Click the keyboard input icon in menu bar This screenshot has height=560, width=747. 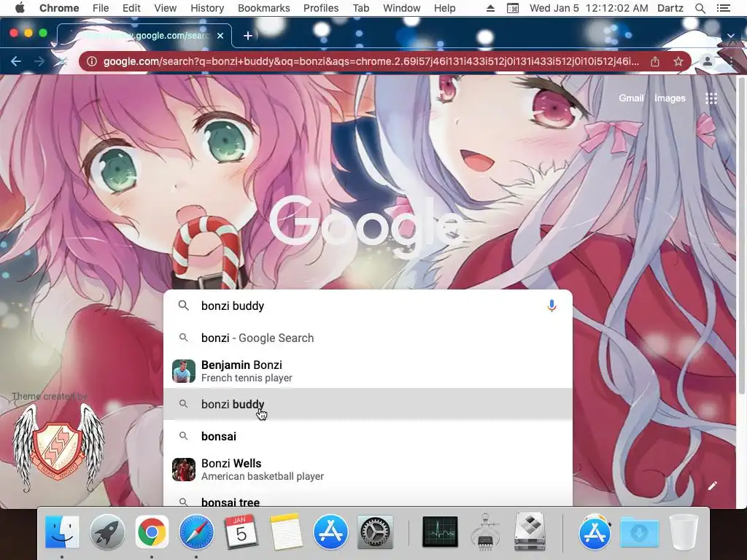click(x=513, y=8)
